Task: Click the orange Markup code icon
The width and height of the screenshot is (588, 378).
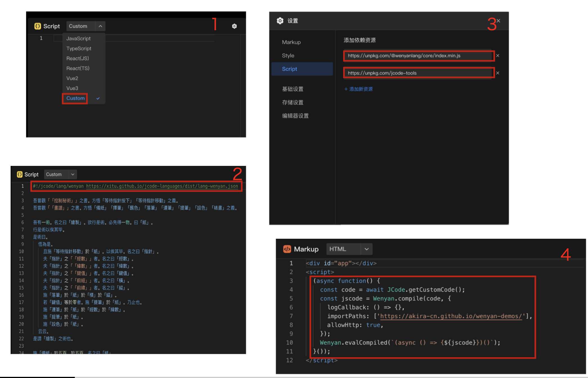Action: [287, 249]
